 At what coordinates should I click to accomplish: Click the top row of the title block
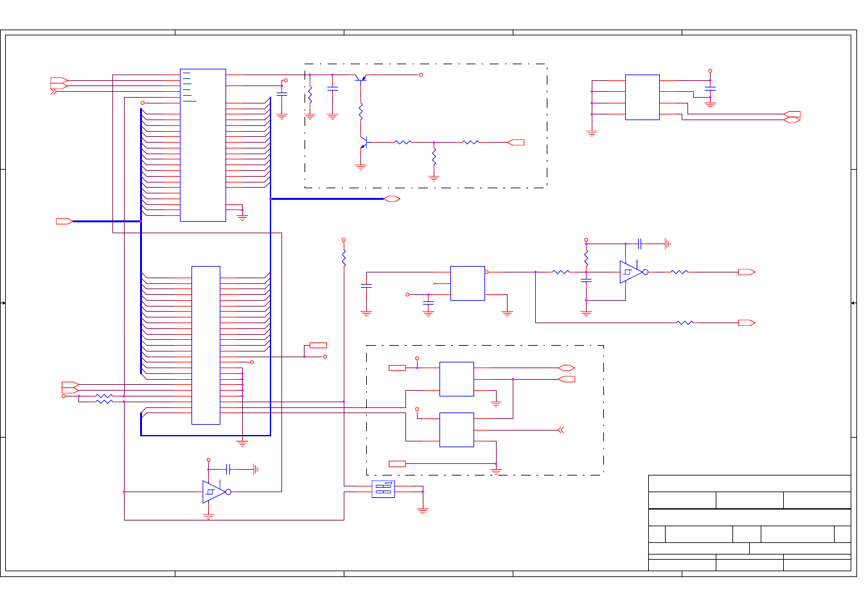750,483
